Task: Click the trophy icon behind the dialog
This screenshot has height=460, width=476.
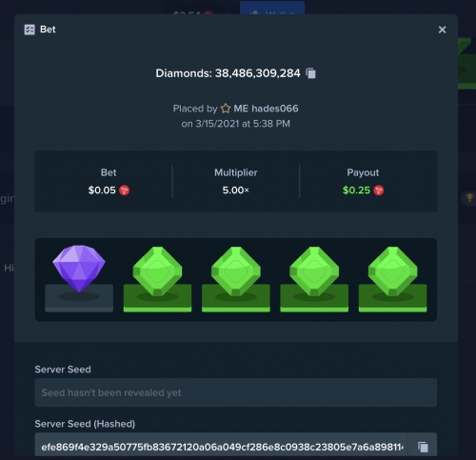Action: pos(469,198)
